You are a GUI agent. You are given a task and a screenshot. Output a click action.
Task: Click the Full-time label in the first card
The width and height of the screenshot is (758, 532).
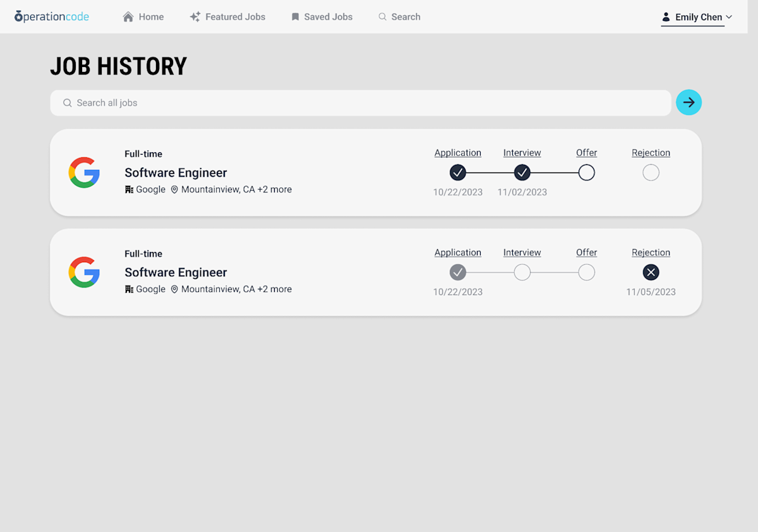(143, 154)
